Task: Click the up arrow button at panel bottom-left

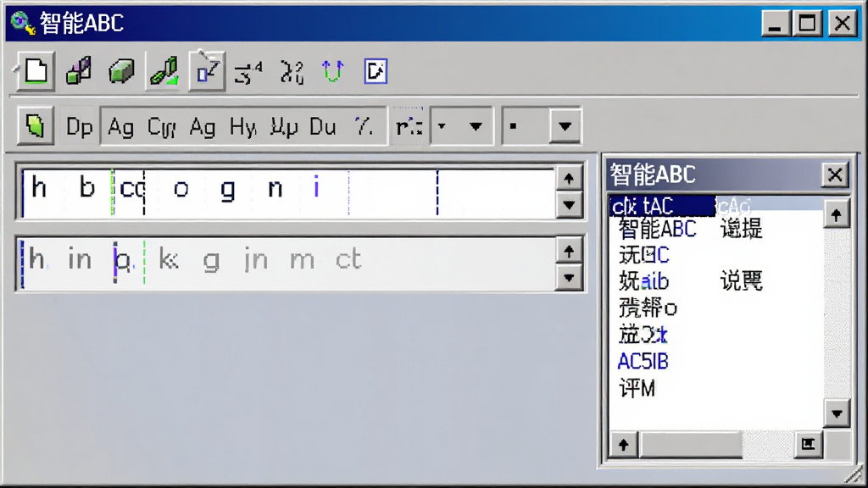Action: (624, 444)
